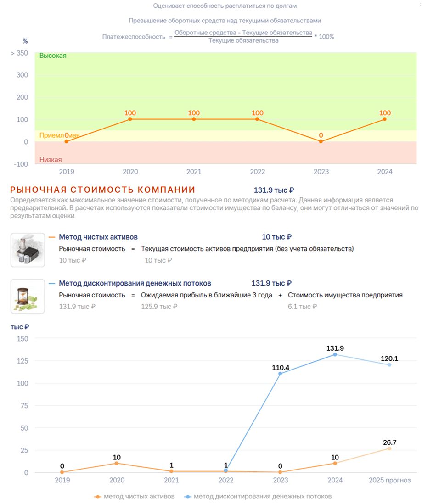This screenshot has width=422, height=504.
Task: Select the 110.4 data point for 2023
Action: (x=280, y=374)
